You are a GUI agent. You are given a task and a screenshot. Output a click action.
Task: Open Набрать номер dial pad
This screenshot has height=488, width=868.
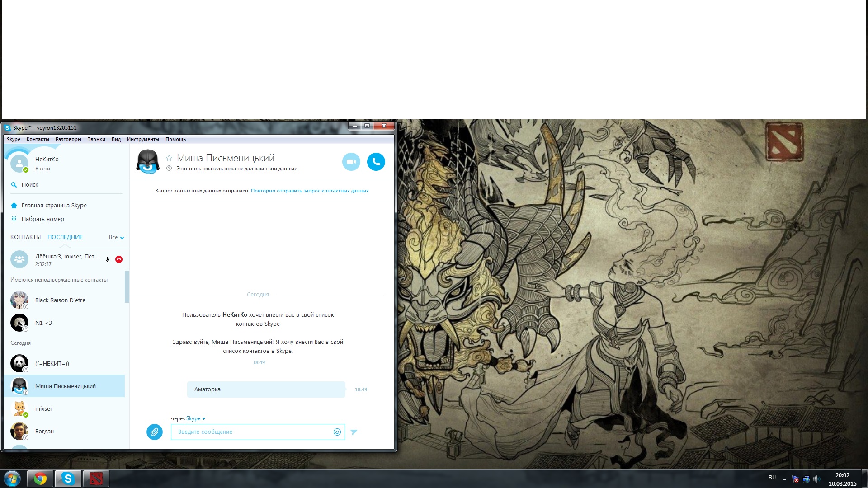click(x=43, y=219)
